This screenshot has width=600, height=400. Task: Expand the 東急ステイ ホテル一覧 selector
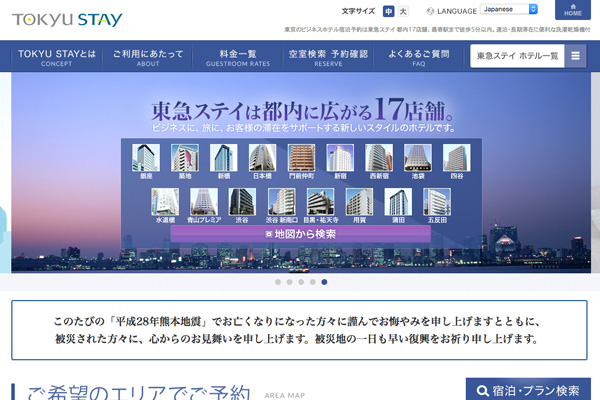tap(528, 56)
